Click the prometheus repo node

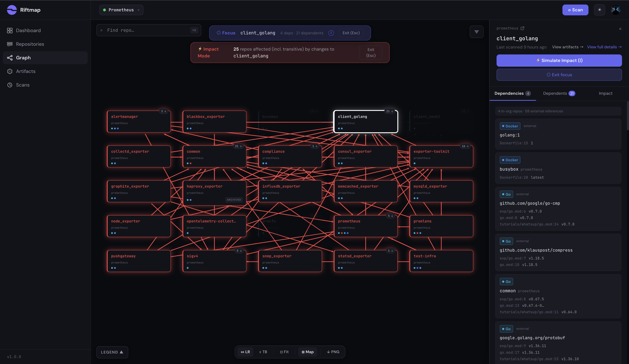pos(365,226)
